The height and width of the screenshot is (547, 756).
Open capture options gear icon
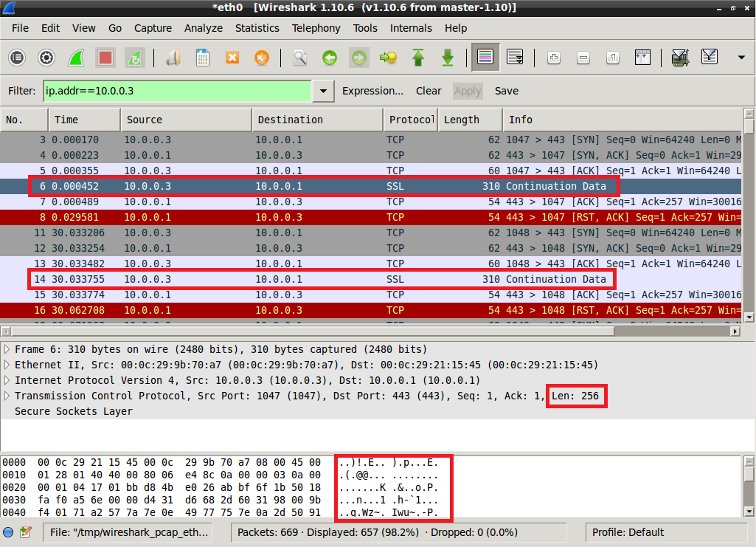[46, 58]
